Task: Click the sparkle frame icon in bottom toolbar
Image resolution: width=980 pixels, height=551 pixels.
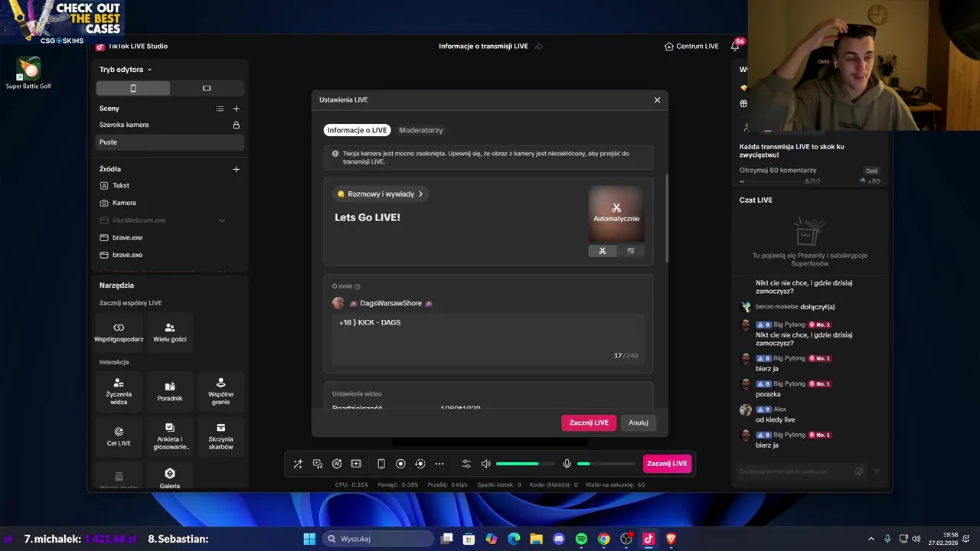Action: coord(356,464)
